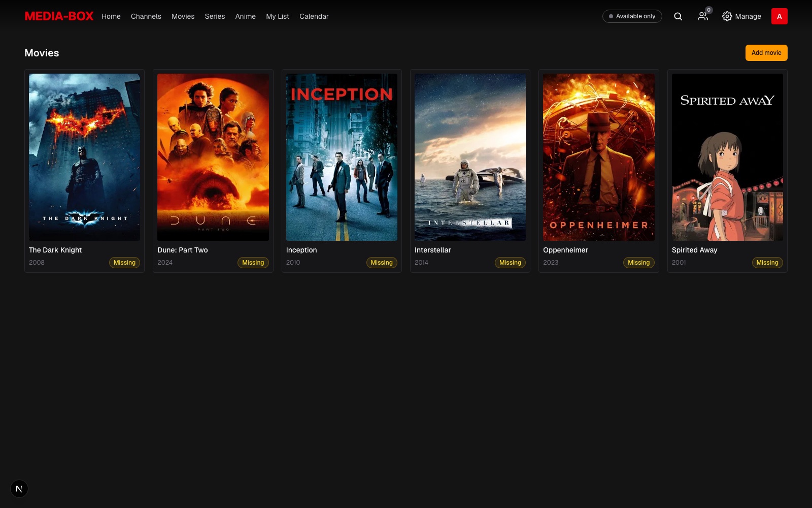Open the Spirited Away poster
812x508 pixels.
click(727, 157)
